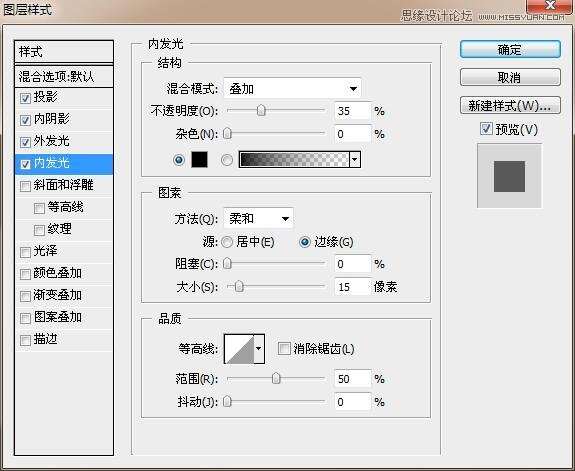Enable the 斜面和浮雕 checkbox

click(25, 186)
